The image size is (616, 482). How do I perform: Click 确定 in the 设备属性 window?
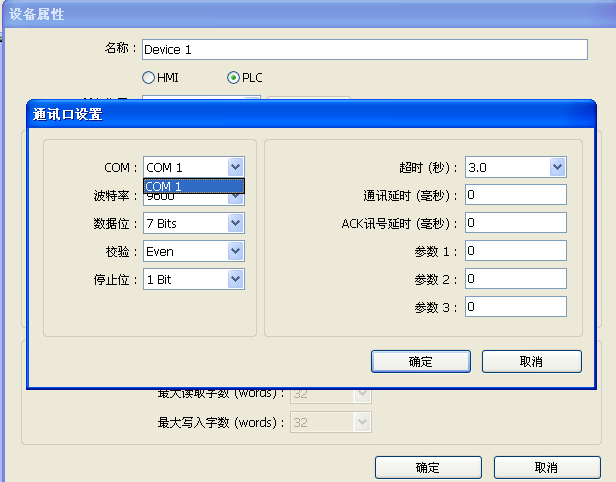(x=425, y=467)
